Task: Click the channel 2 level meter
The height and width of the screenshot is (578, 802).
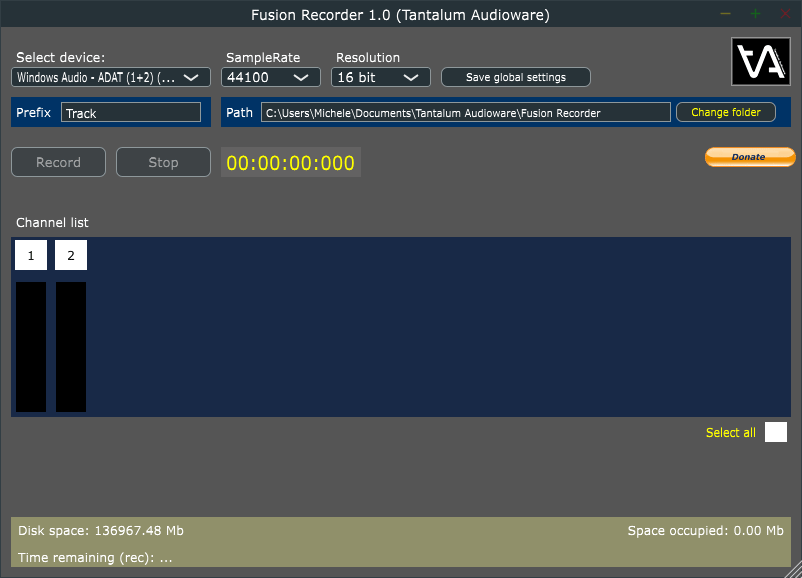Action: (x=71, y=347)
